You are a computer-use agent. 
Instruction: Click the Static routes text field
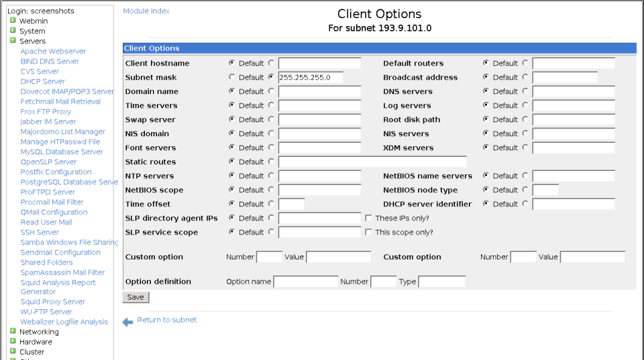click(x=372, y=162)
